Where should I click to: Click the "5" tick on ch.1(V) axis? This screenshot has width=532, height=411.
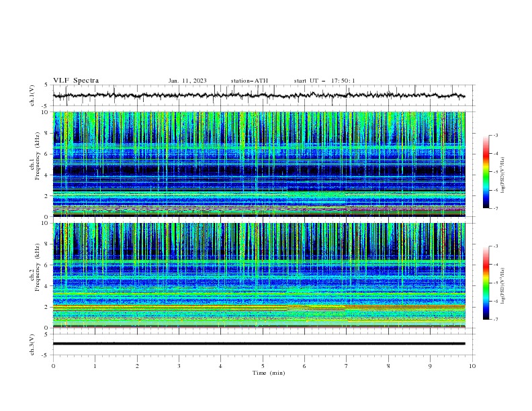(x=46, y=85)
